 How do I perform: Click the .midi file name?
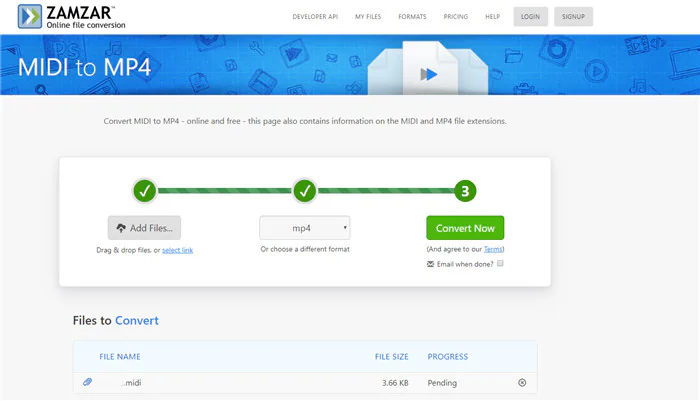[x=132, y=383]
